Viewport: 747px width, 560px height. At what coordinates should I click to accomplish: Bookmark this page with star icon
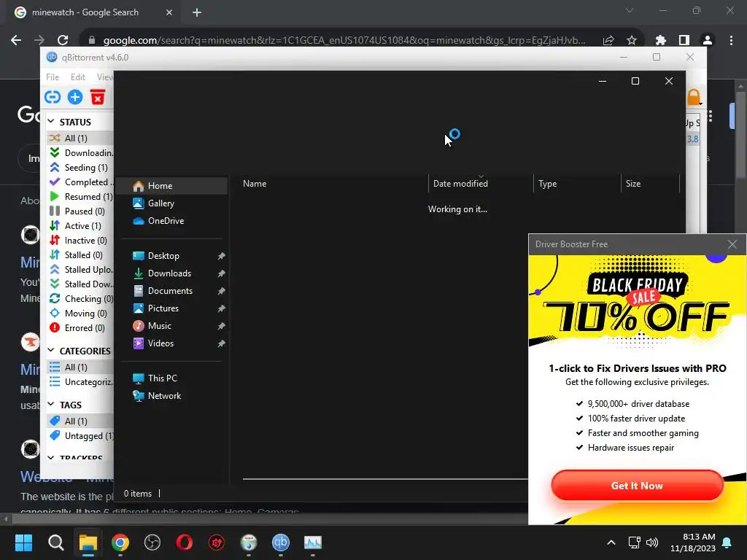pyautogui.click(x=631, y=41)
